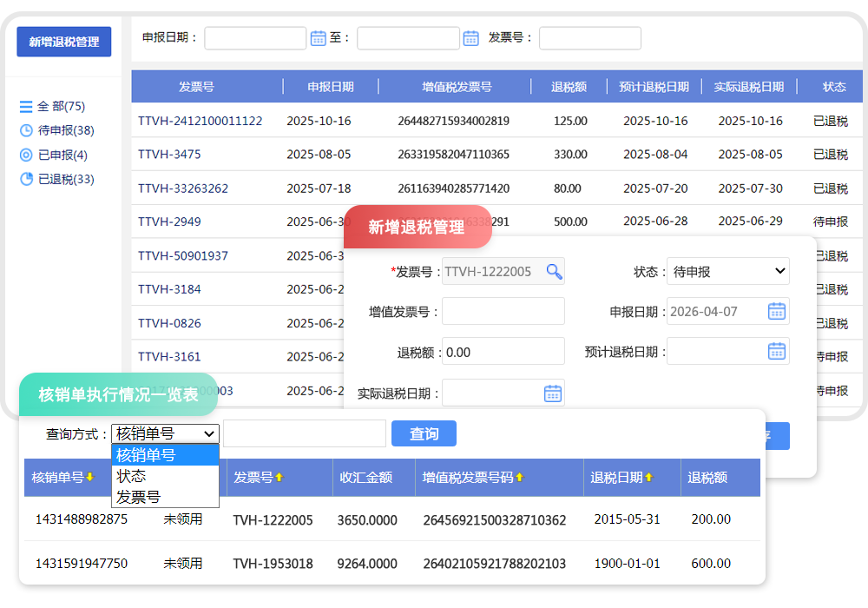Viewport: 868px width, 608px height.
Task: Open invoice link TTVH-2949
Action: click(x=169, y=222)
